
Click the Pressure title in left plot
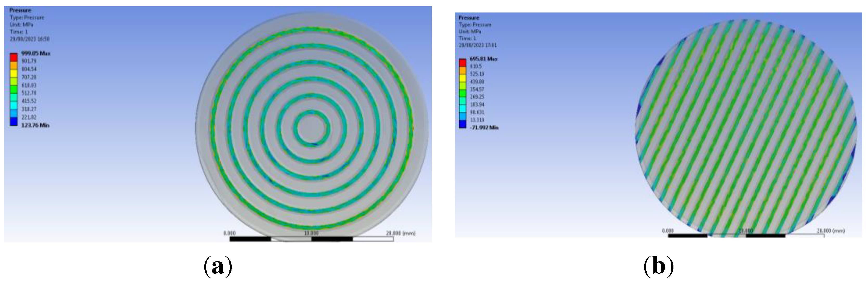click(x=20, y=10)
